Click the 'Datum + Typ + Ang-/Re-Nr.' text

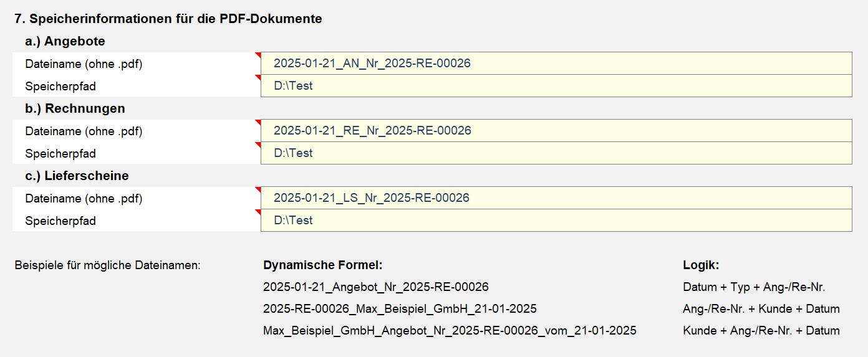coord(755,287)
